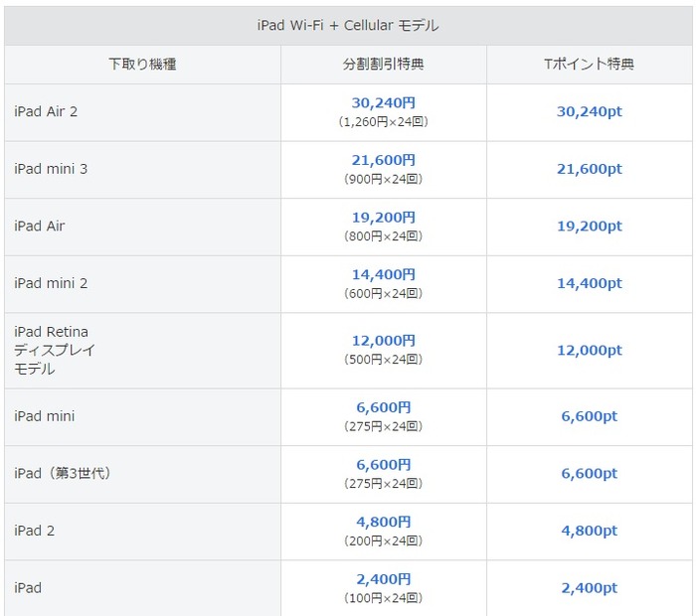Select the original iPad model name in last row
The width and height of the screenshot is (696, 616).
pos(28,587)
